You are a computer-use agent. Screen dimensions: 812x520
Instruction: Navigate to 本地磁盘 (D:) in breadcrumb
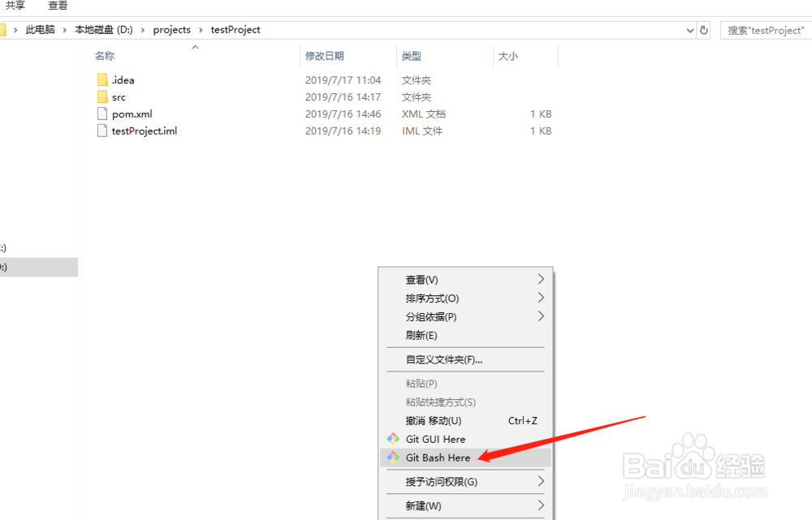point(104,30)
